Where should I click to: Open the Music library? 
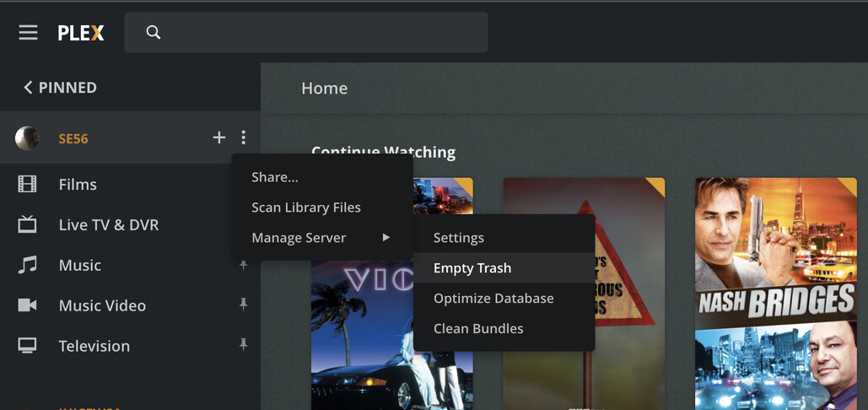pos(79,265)
